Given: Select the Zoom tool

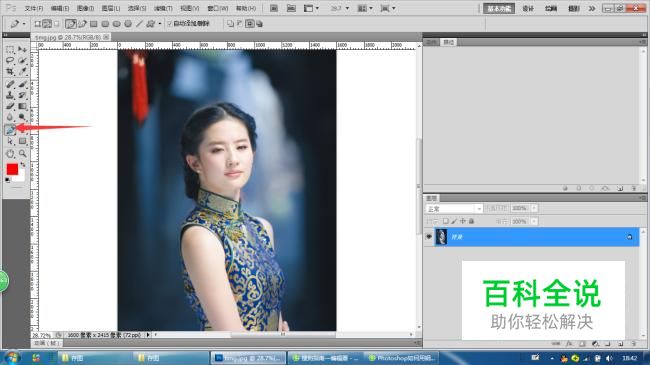Looking at the screenshot, I should 22,153.
